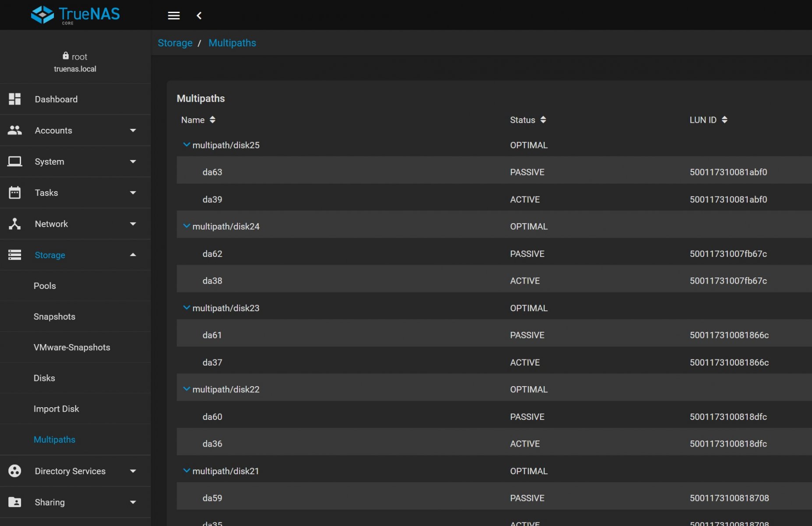Select the da39 active path row
This screenshot has width=812, height=526.
tap(212, 199)
